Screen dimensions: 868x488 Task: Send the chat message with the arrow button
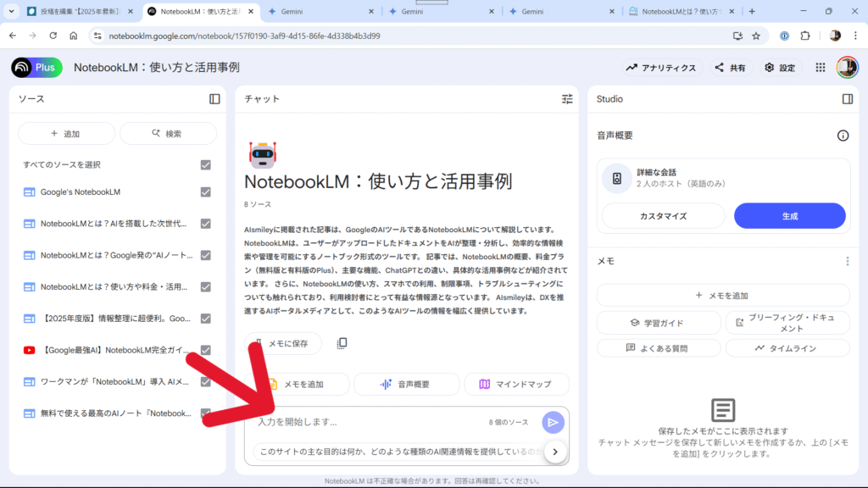coord(553,422)
